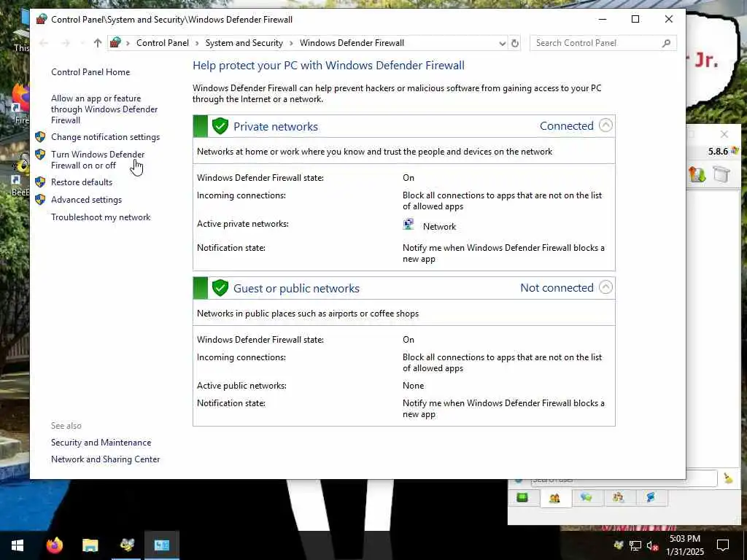
Task: Switch to BeeBEEP on the taskbar
Action: pos(127,545)
